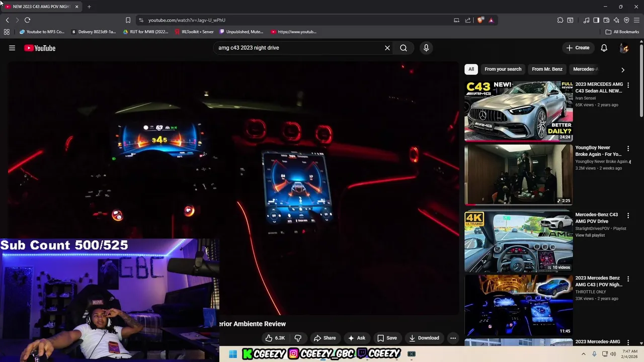
Task: Open the account avatar menu
Action: point(624,48)
